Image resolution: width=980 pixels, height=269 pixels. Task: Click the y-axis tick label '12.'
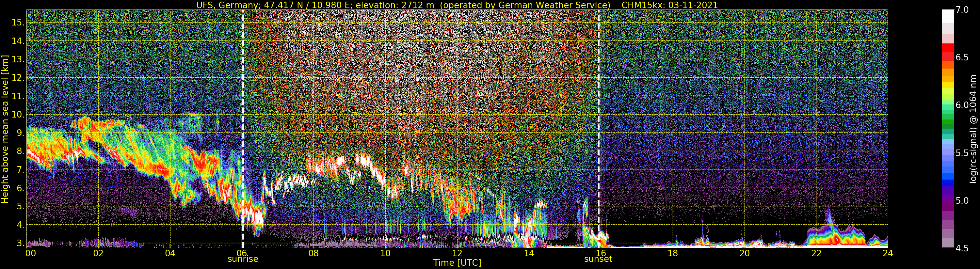click(x=18, y=78)
